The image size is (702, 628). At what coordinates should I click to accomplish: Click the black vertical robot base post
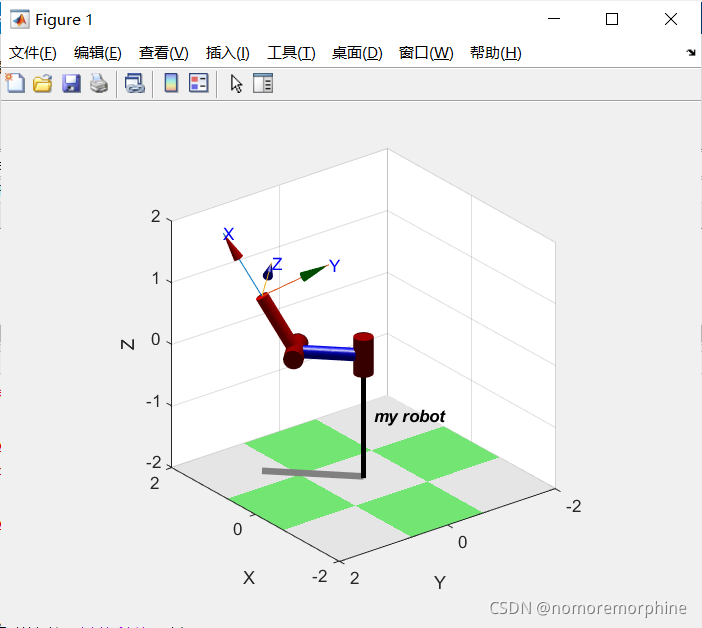[x=364, y=427]
